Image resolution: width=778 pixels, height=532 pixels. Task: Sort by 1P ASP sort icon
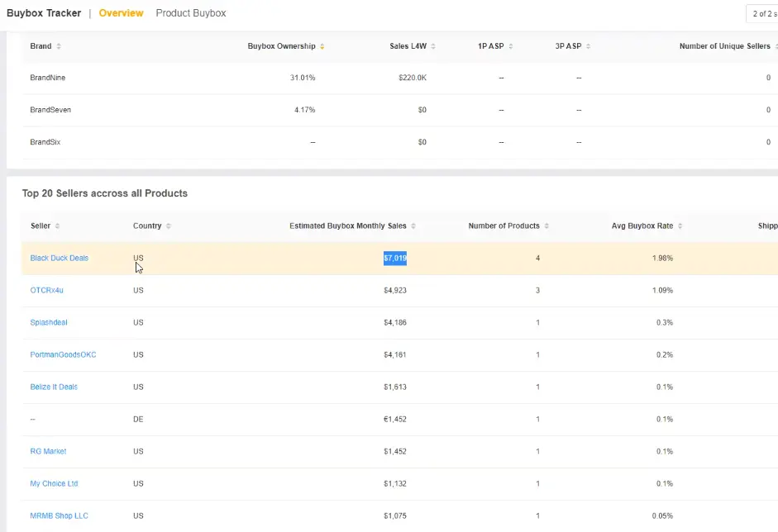(511, 46)
